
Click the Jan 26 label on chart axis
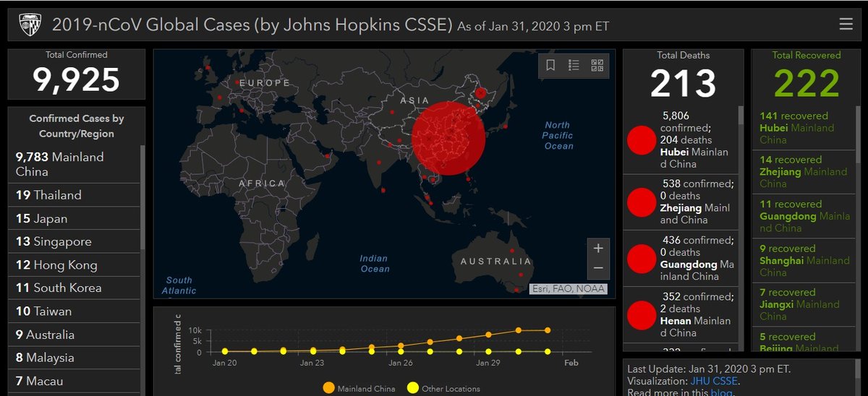(401, 363)
